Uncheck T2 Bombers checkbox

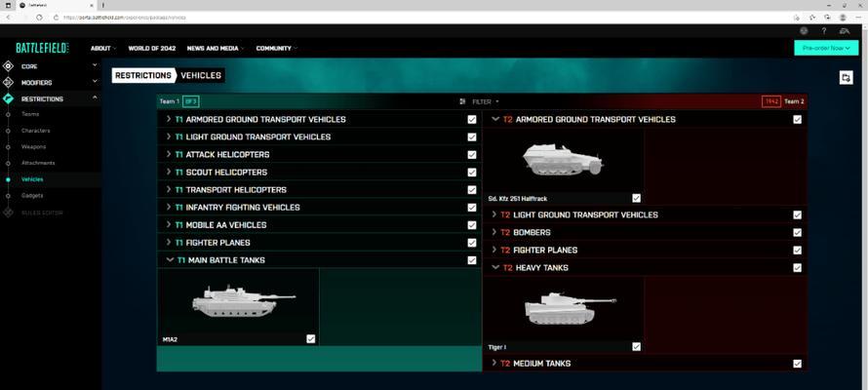[x=797, y=232]
